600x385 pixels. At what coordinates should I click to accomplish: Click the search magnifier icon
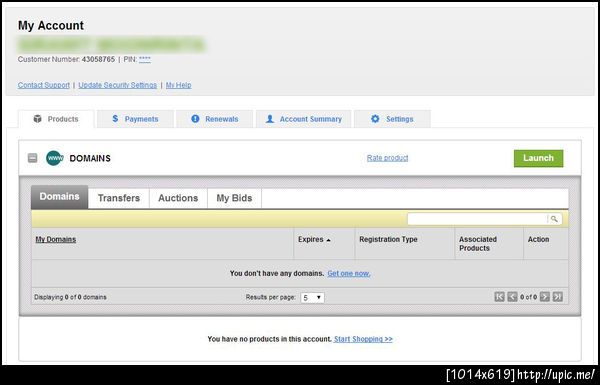click(x=554, y=219)
